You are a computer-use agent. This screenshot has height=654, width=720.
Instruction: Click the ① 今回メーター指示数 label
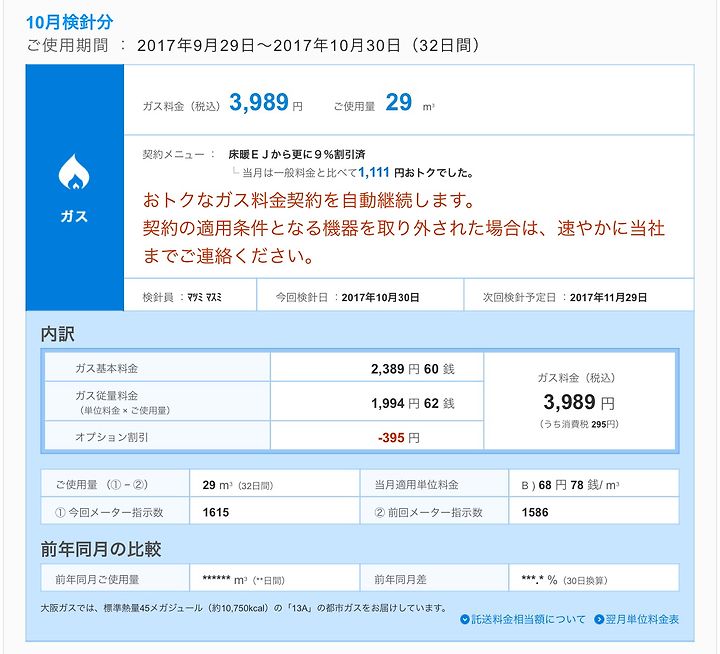point(109,513)
